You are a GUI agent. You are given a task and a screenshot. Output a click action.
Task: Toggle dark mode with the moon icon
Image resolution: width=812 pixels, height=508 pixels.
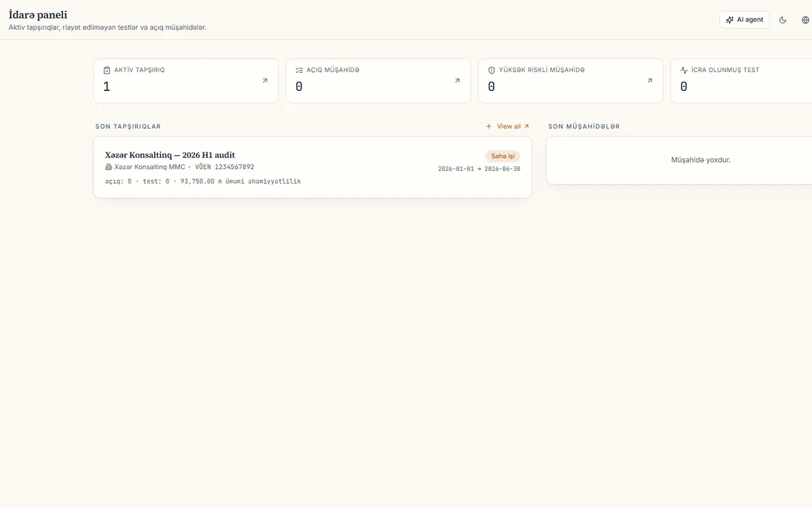783,20
